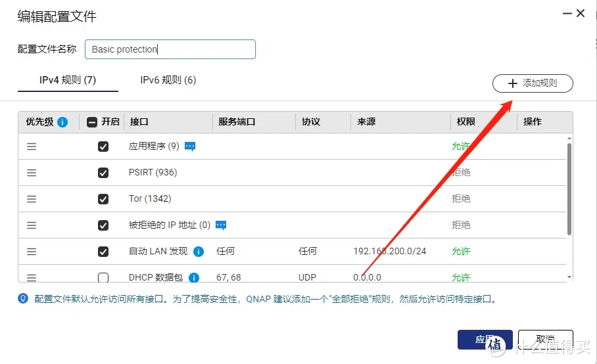Screen dimensions: 597x364
Task: Select the DHCP 数据包 label
Action: click(156, 278)
